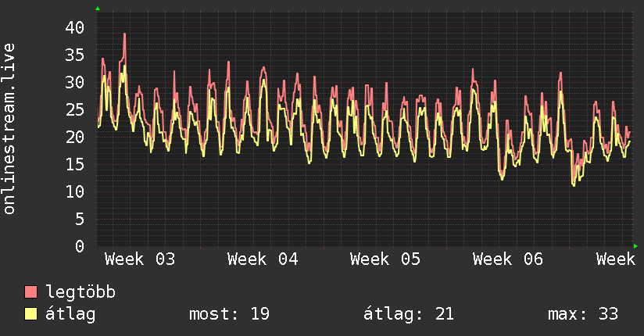Click the y-axis value 0
The height and width of the screenshot is (336, 644).
click(80, 246)
